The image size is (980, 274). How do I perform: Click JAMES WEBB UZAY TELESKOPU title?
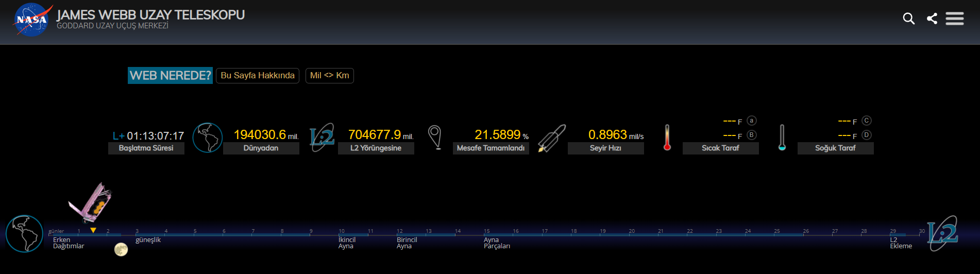pos(150,15)
